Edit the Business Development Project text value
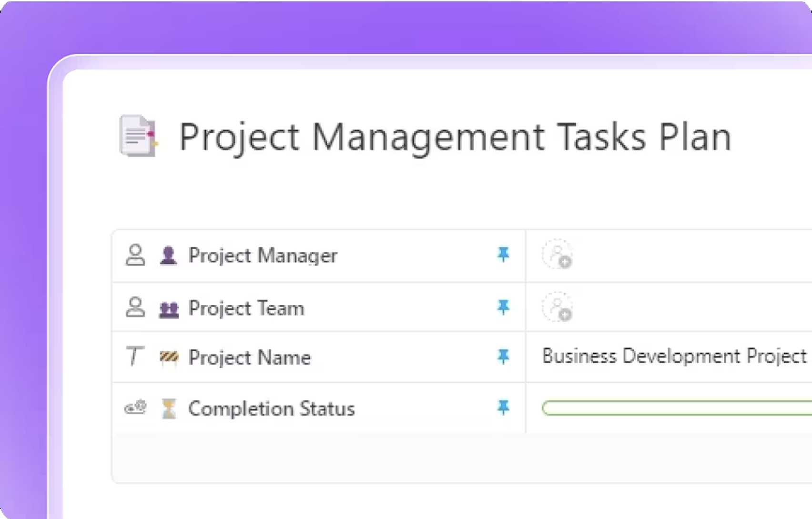This screenshot has height=519, width=812. pyautogui.click(x=674, y=356)
